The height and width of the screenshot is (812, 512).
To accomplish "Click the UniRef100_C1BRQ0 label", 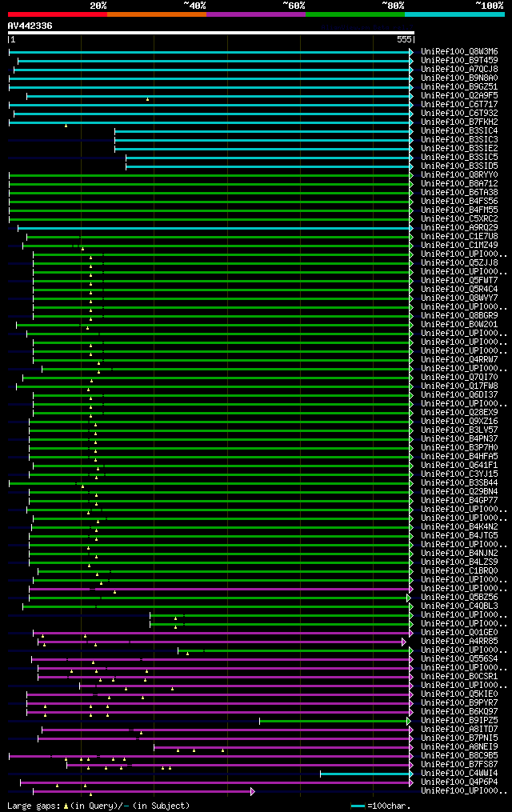I will 460,571.
